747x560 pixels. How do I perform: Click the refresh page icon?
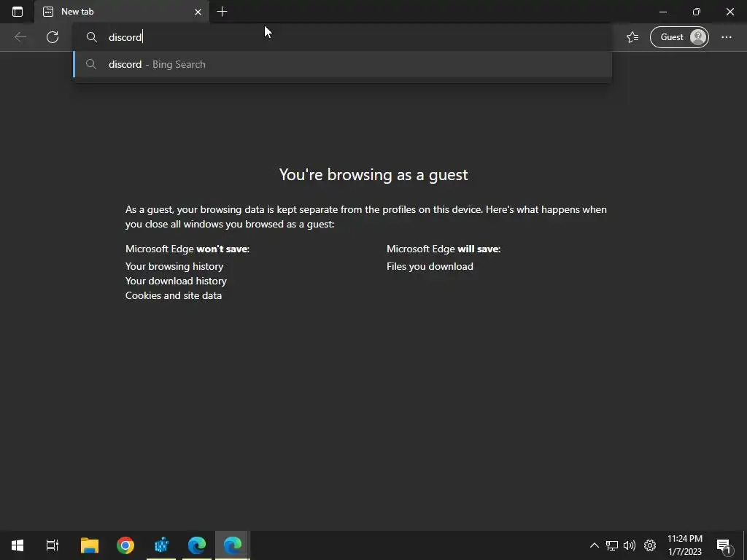53,37
